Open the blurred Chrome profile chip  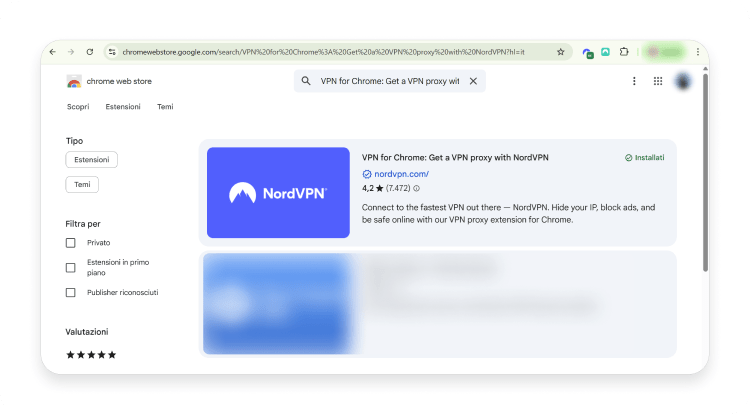pyautogui.click(x=665, y=52)
